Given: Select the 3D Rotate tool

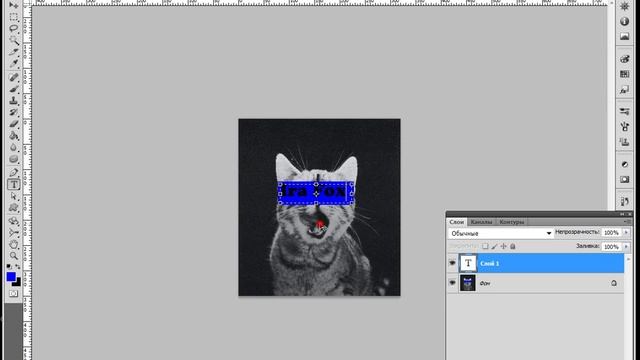Looking at the screenshot, I should coord(13,221).
